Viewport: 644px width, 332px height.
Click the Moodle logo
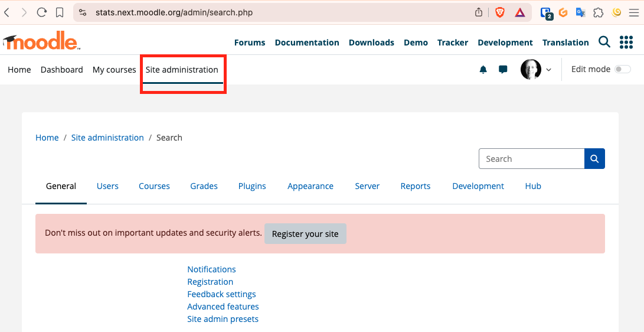point(41,41)
